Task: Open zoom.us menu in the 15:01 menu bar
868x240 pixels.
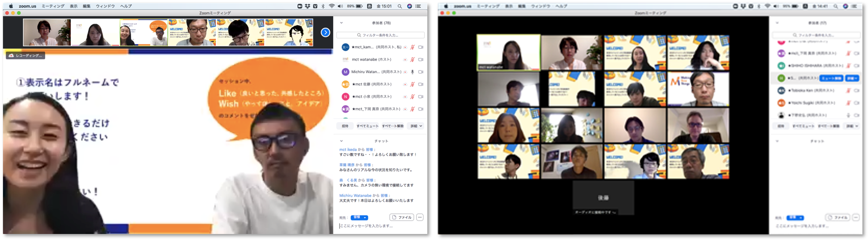Action: [28, 6]
